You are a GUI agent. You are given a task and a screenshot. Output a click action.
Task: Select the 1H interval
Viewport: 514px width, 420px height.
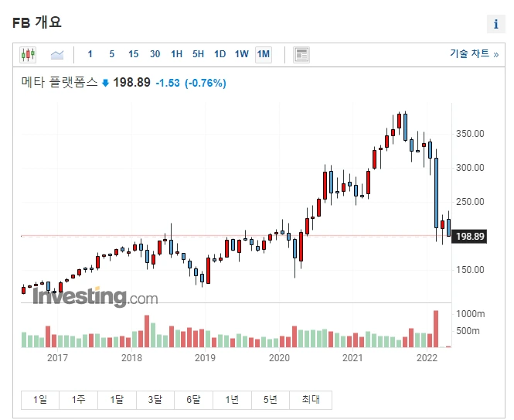[177, 54]
